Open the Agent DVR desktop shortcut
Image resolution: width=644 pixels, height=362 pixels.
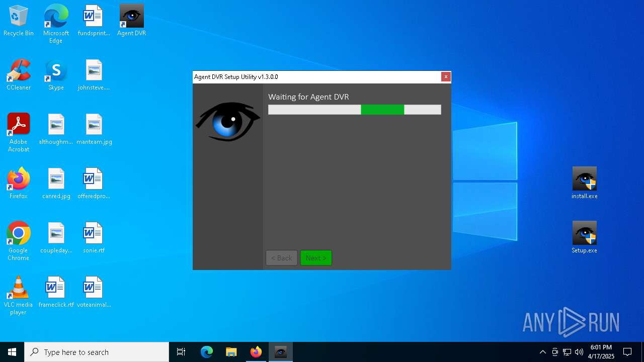point(132,21)
